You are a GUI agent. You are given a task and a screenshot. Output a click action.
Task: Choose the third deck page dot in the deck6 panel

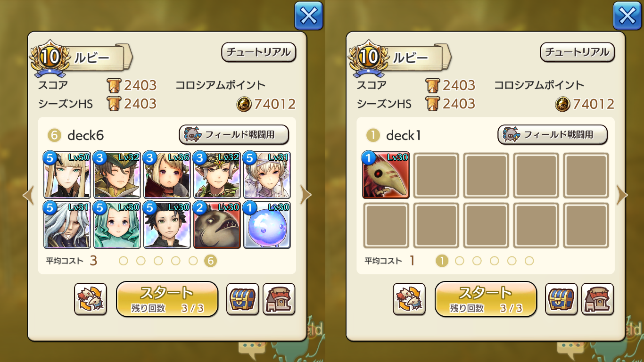pos(158,261)
